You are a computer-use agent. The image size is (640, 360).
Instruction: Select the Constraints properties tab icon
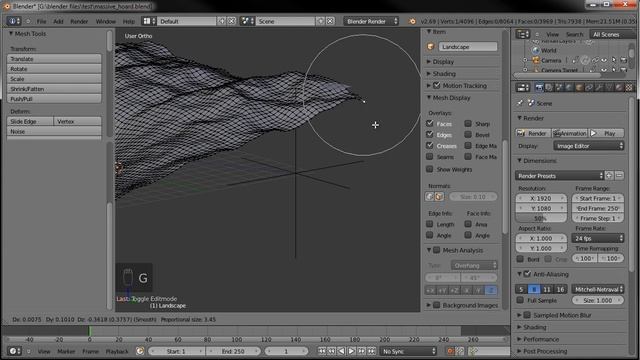pos(589,87)
